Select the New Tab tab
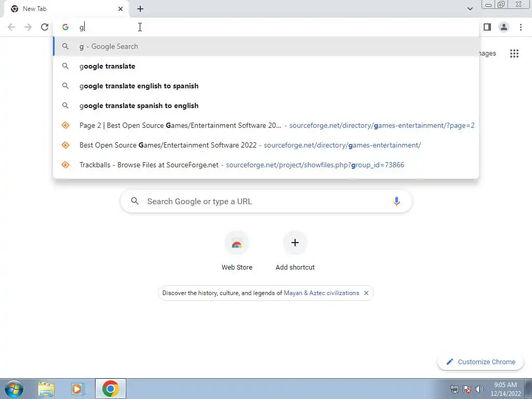Image resolution: width=532 pixels, height=399 pixels. [x=66, y=9]
